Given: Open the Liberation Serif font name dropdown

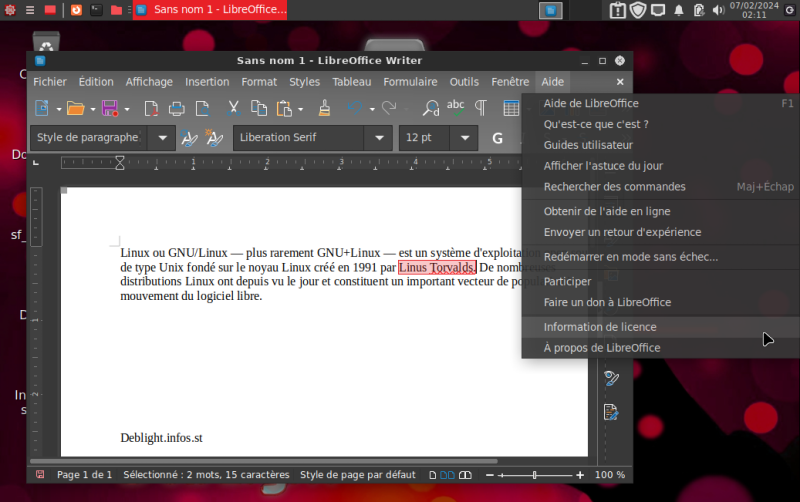Looking at the screenshot, I should pyautogui.click(x=379, y=138).
